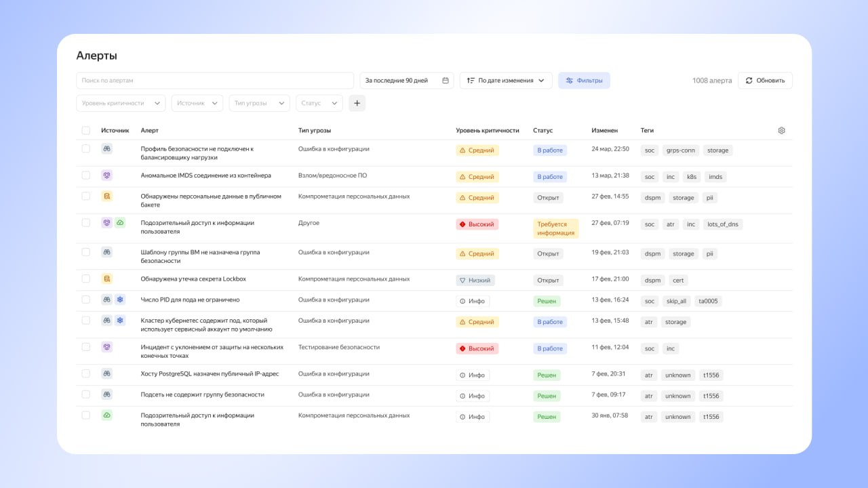Click Статус column header
868x488 pixels.
[543, 130]
